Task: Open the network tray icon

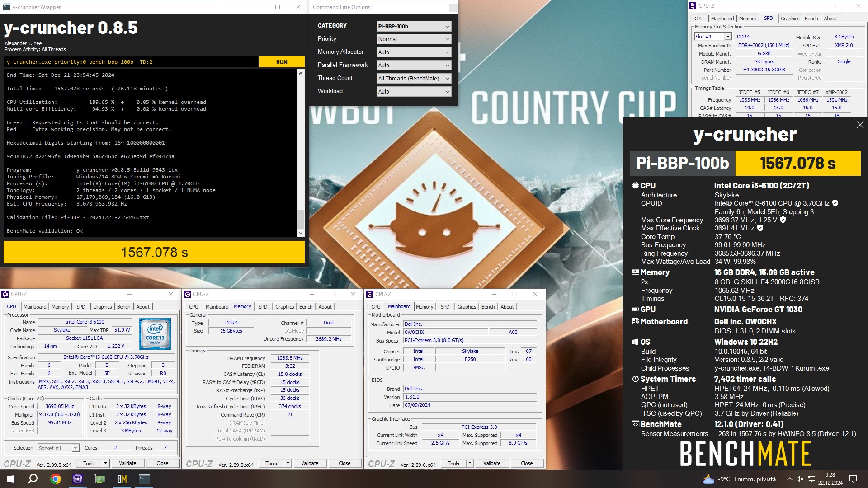Action: (811, 479)
